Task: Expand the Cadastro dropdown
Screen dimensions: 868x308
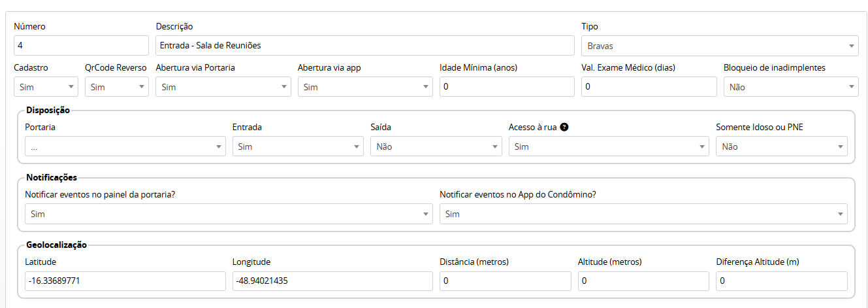Action: pos(46,87)
